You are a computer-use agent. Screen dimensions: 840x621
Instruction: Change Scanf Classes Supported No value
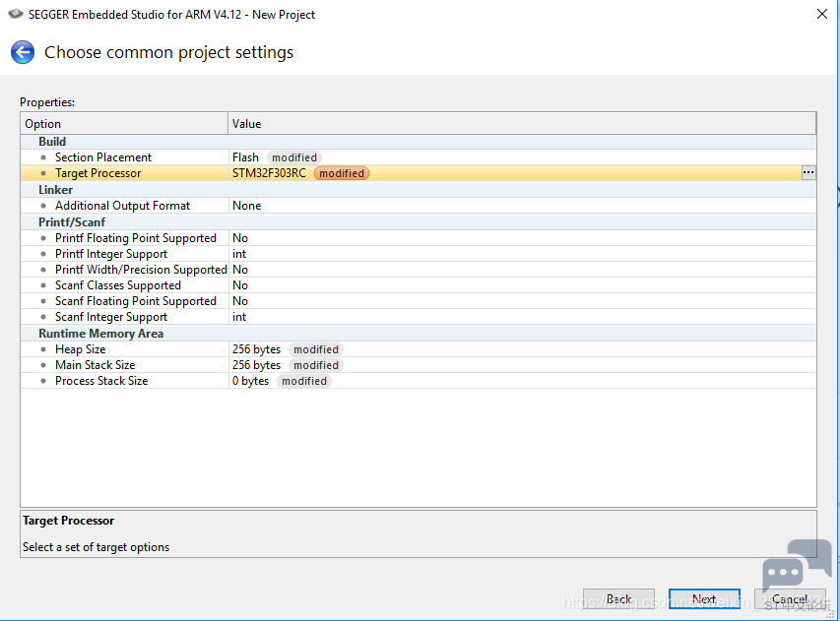click(240, 285)
